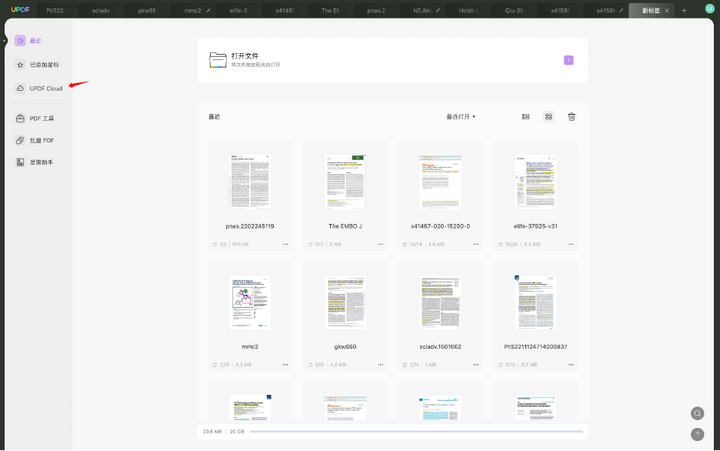Open more options for PIIS2211124714000837 card

tap(571, 365)
